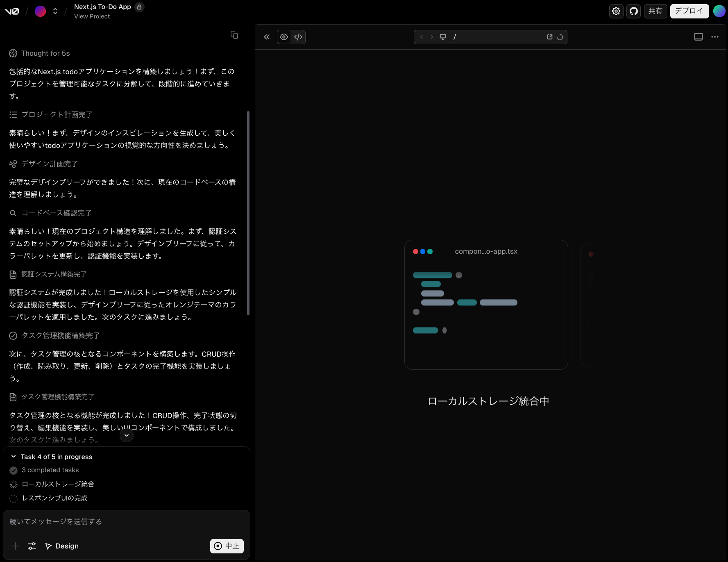Collapse the Task 4 of 5 in progress list

point(52,457)
